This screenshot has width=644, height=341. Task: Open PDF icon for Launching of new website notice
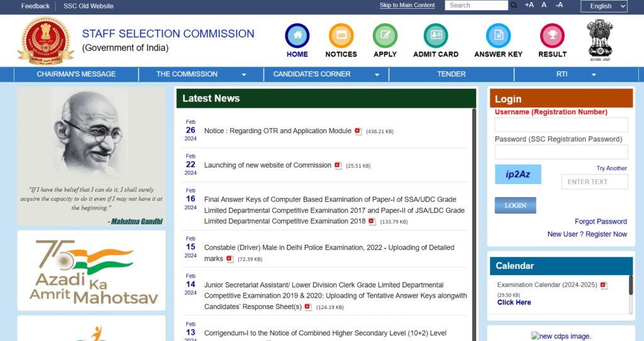coord(338,165)
